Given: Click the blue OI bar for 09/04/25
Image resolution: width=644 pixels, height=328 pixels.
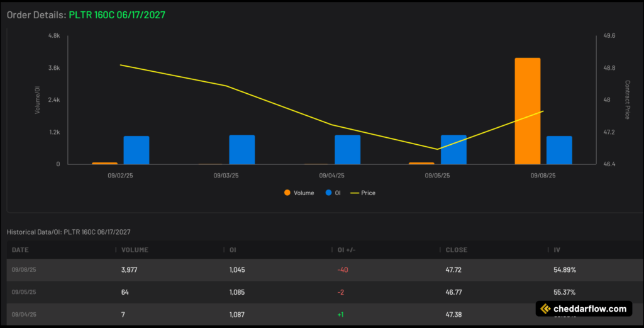Looking at the screenshot, I should pos(347,150).
